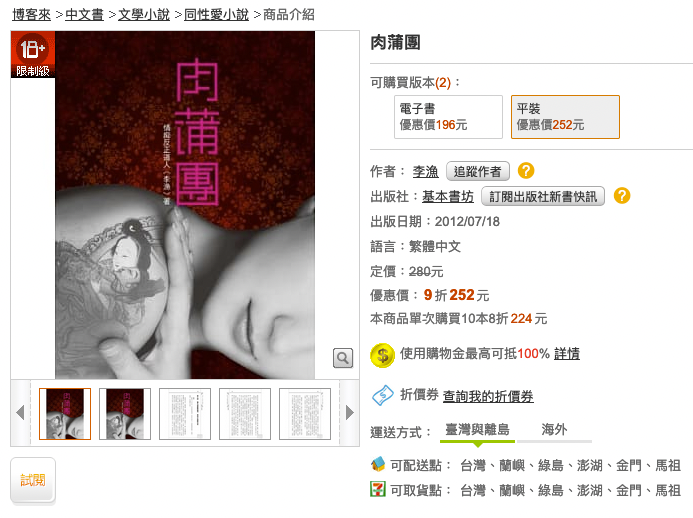Switch to 海外 shipping tab
This screenshot has width=693, height=518.
tap(554, 430)
